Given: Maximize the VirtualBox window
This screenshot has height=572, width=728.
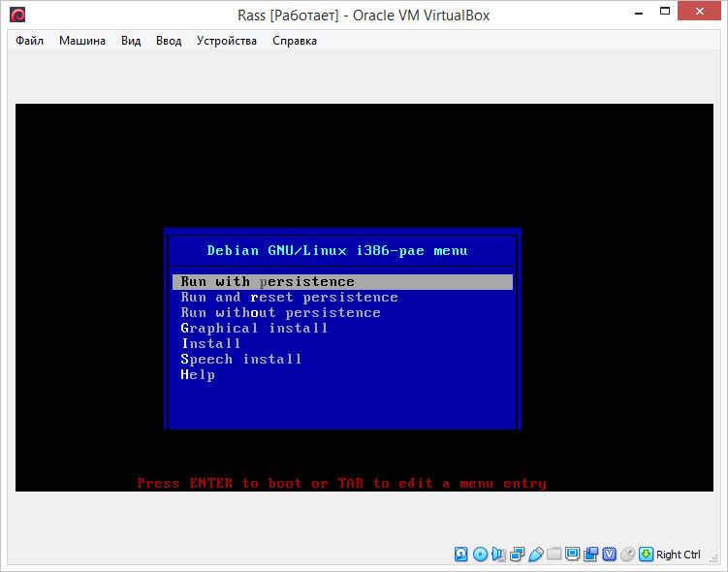Looking at the screenshot, I should (x=665, y=12).
